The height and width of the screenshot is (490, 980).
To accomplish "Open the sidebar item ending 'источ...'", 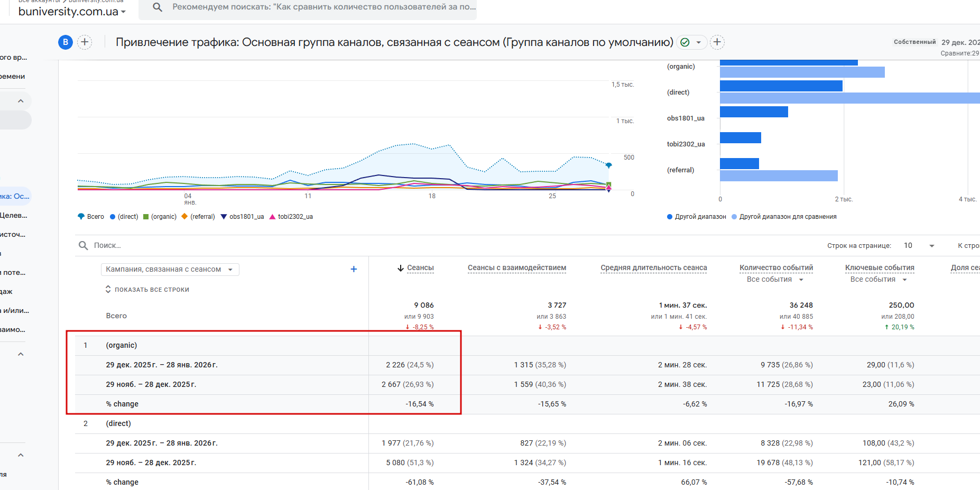I will pyautogui.click(x=13, y=235).
